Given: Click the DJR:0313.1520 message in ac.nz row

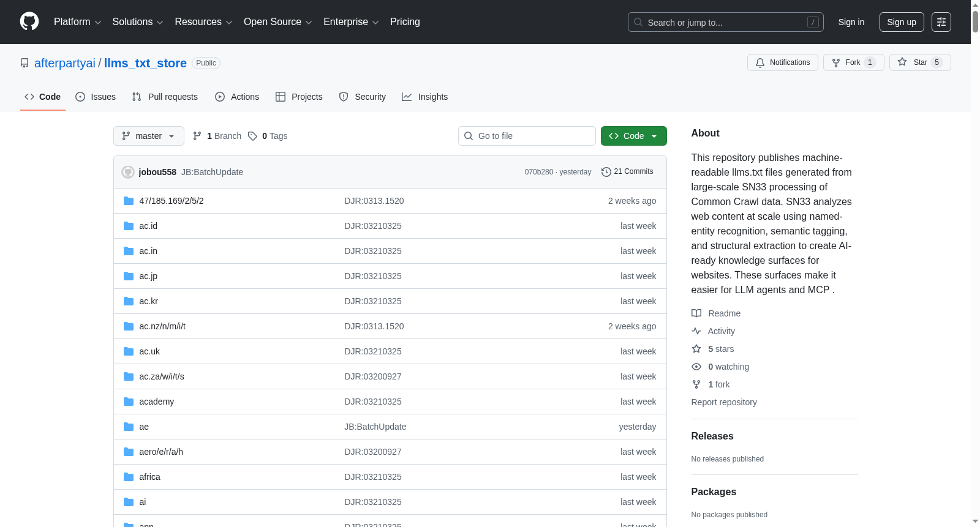Looking at the screenshot, I should (374, 326).
